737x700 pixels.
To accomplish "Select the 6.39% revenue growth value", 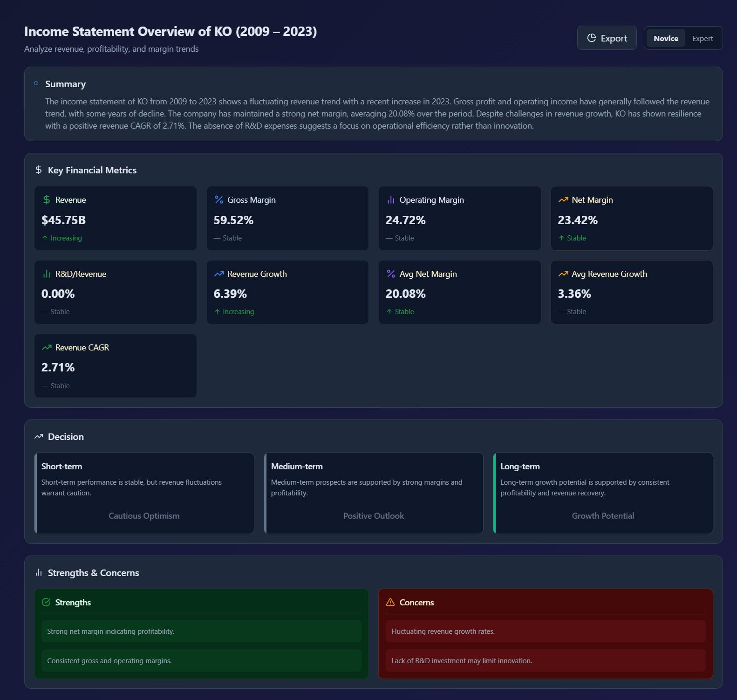I will pos(230,294).
